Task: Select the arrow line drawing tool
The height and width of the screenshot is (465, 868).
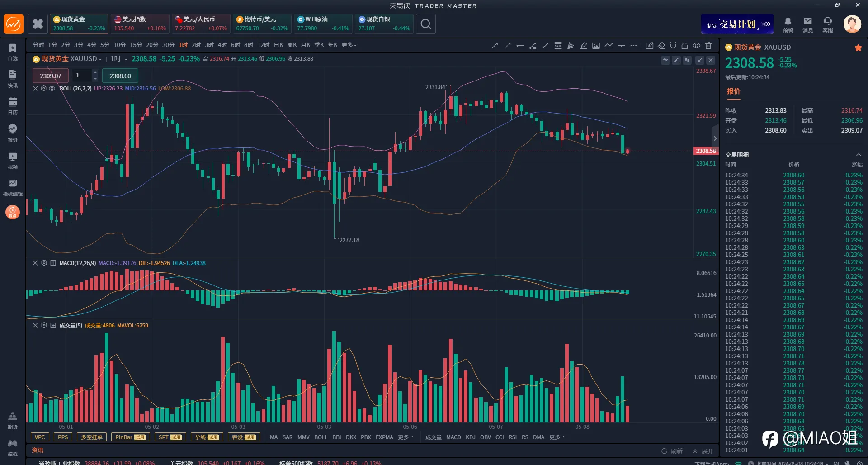Action: 495,45
